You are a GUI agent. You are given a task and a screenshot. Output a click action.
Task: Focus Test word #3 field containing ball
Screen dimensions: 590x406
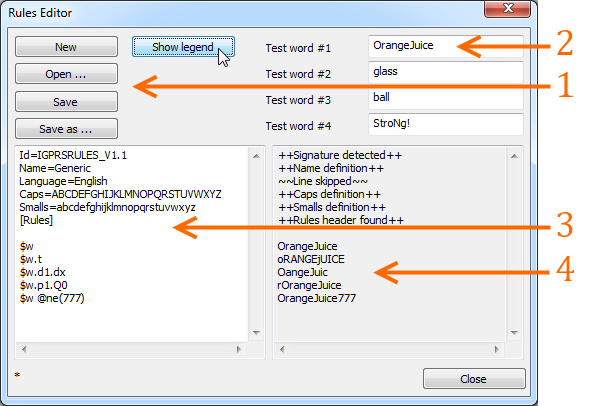click(446, 98)
